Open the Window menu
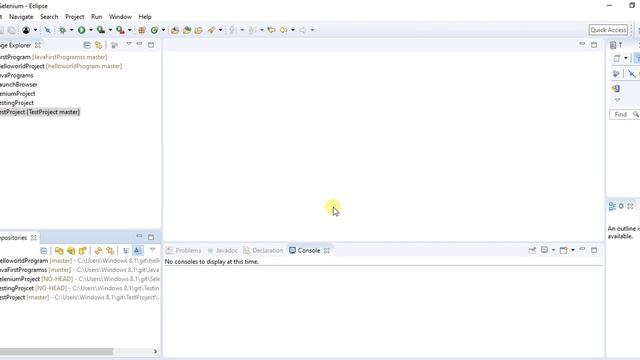The width and height of the screenshot is (640, 360). [x=120, y=17]
